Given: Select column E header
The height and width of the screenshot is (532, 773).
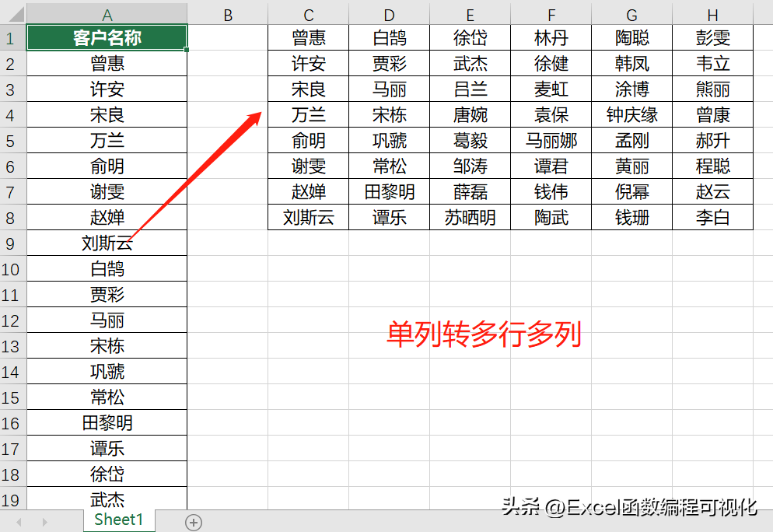Looking at the screenshot, I should pyautogui.click(x=470, y=14).
